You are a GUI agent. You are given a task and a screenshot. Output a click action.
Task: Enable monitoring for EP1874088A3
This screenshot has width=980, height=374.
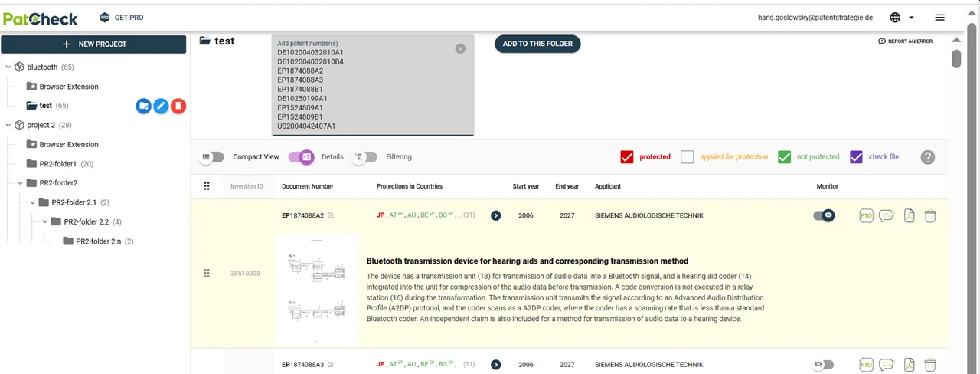coord(824,365)
